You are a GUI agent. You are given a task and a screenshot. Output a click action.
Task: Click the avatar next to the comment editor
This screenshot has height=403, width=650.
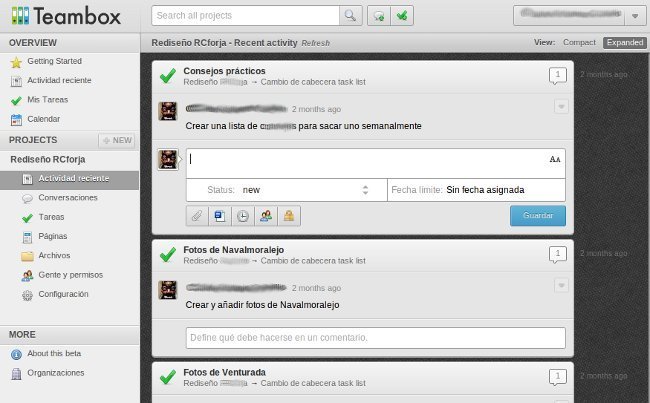point(168,160)
